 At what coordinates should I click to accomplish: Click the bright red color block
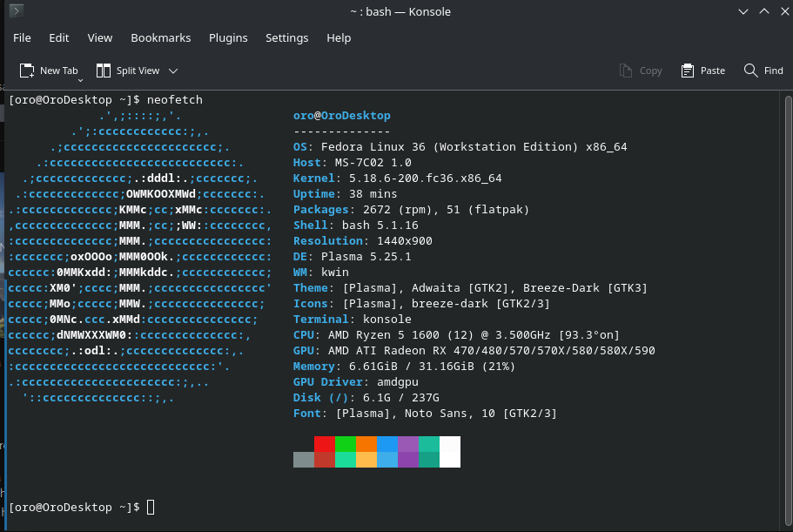coord(324,444)
